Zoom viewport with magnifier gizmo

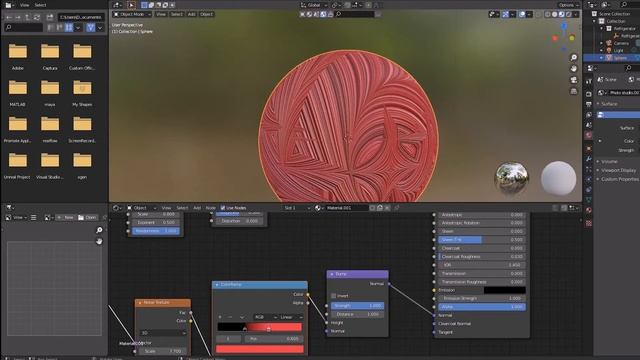[x=574, y=58]
